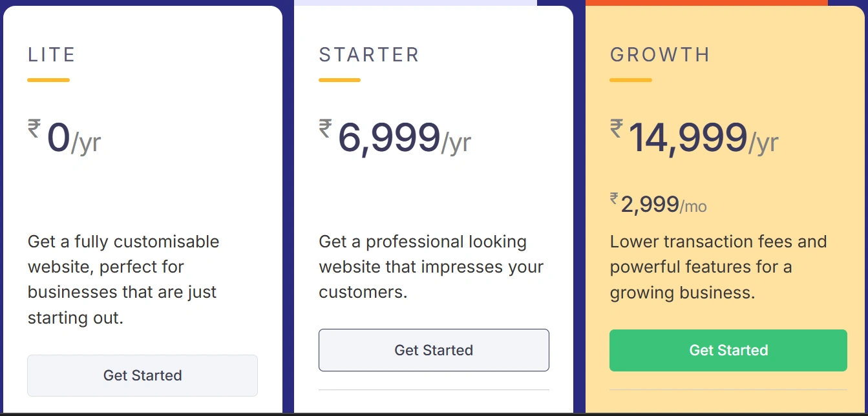Click the rupee symbol beside 6,999/yr
Screen dimensions: 868x416
[x=326, y=128]
